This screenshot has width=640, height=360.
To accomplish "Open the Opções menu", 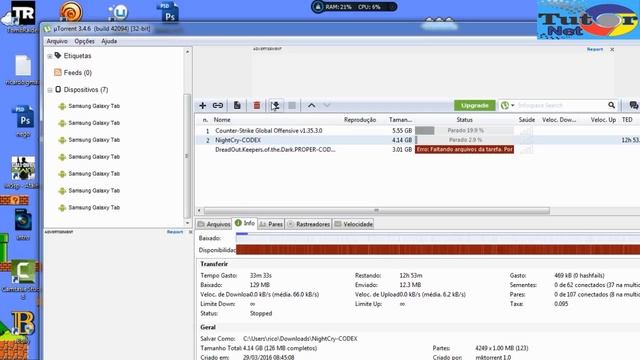I will click(84, 41).
